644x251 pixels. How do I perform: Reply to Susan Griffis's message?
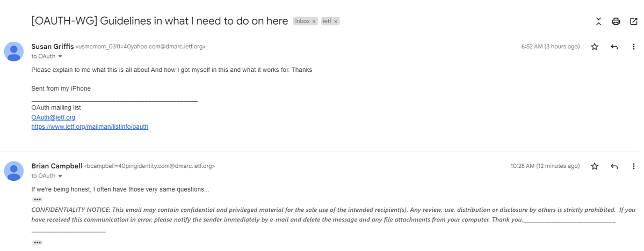(614, 47)
